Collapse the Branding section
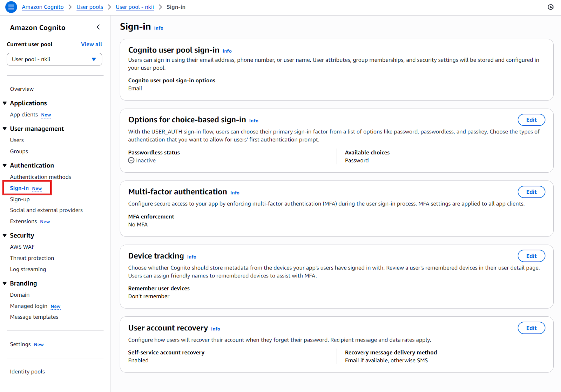This screenshot has width=561, height=392. [x=5, y=283]
